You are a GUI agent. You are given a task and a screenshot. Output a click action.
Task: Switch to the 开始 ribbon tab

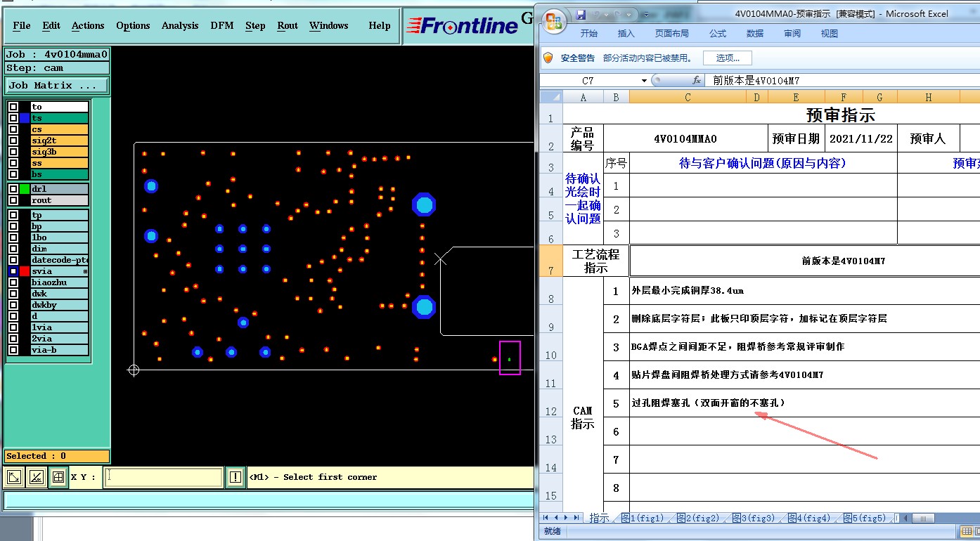point(589,34)
